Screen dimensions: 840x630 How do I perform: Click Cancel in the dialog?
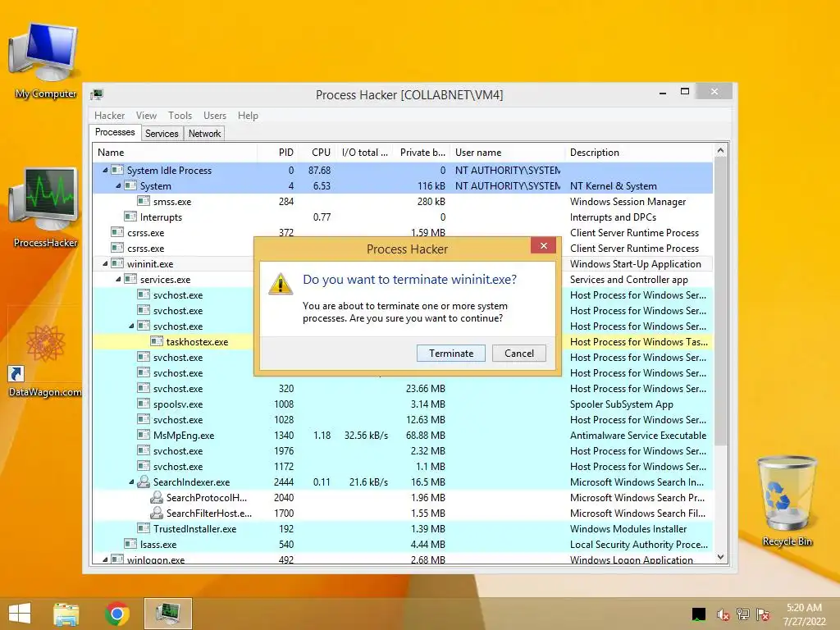519,353
